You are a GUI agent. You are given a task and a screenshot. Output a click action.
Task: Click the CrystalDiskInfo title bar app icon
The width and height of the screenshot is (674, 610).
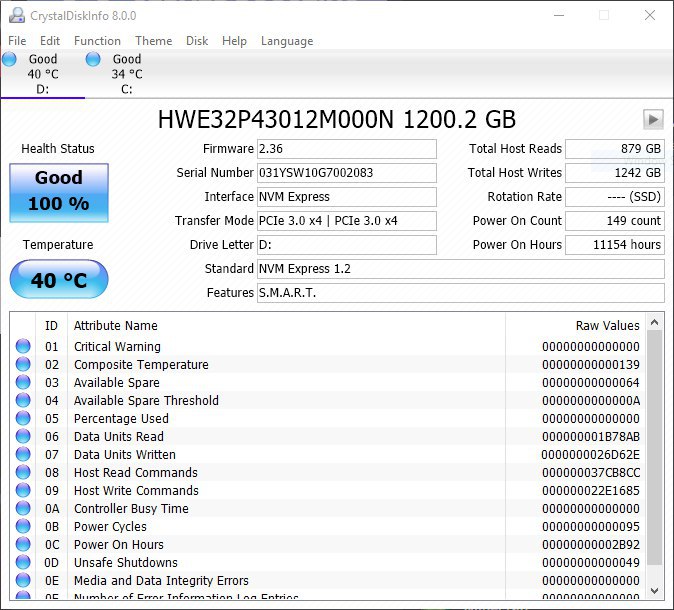coord(17,15)
